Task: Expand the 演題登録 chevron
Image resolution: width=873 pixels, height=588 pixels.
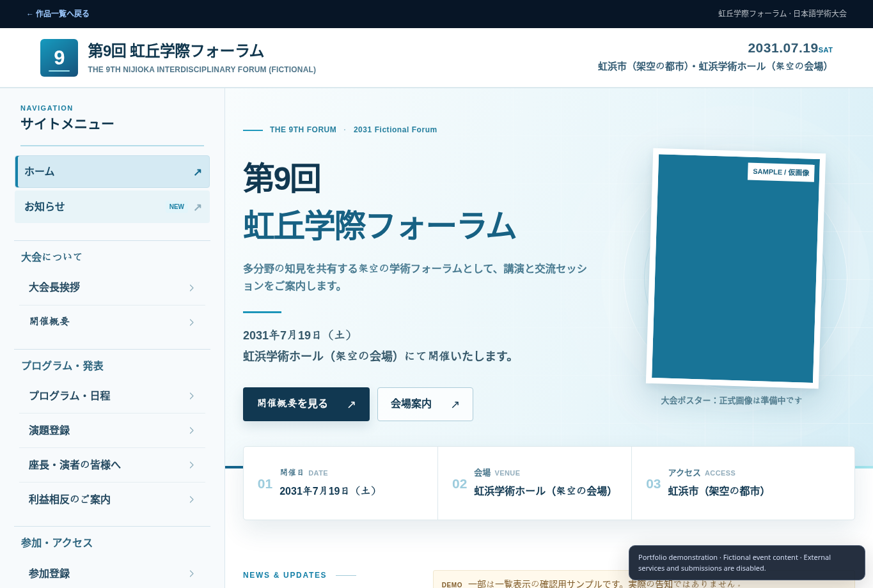Action: [191, 431]
